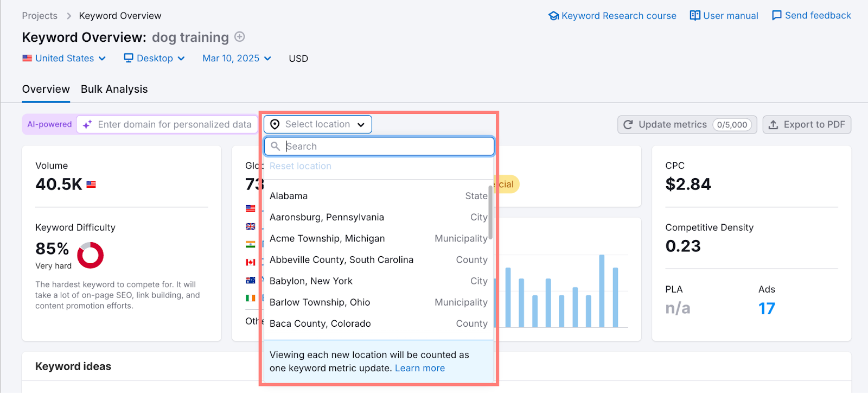Select the Overview tab
The height and width of the screenshot is (393, 868).
[46, 90]
